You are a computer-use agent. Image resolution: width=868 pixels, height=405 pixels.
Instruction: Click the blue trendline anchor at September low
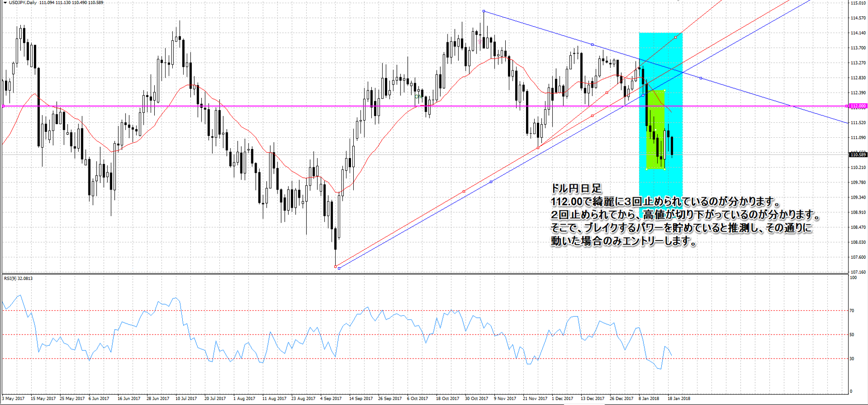point(339,268)
